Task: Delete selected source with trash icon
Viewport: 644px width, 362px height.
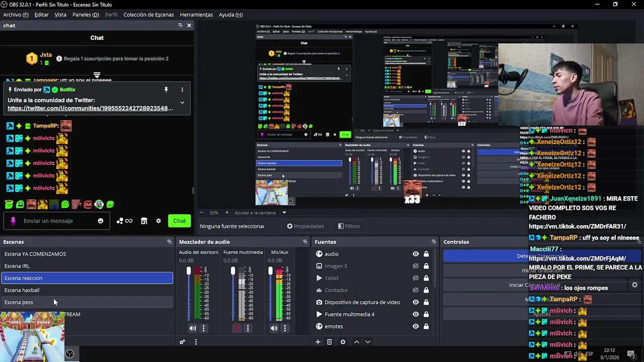Action: pyautogui.click(x=330, y=342)
